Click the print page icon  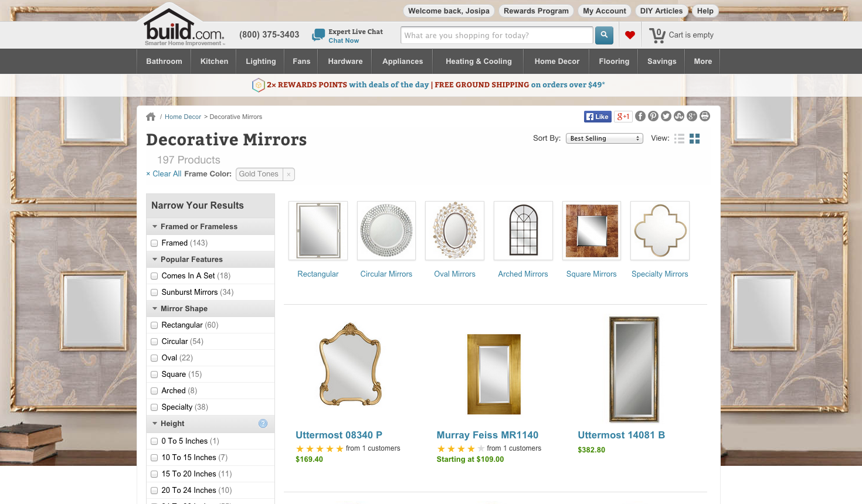point(705,116)
